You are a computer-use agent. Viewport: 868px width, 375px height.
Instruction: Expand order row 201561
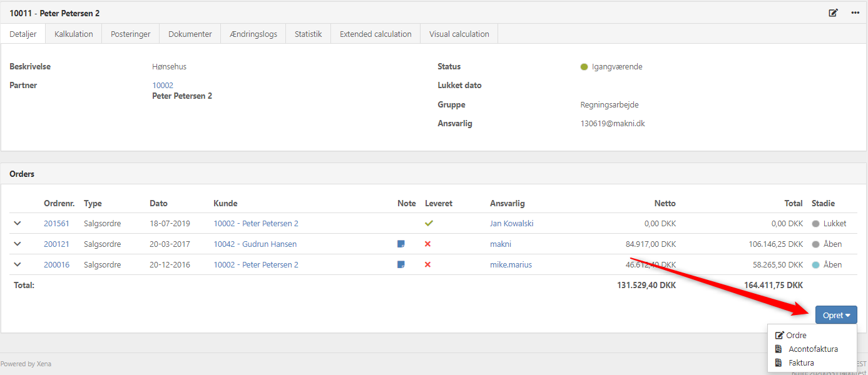[18, 223]
